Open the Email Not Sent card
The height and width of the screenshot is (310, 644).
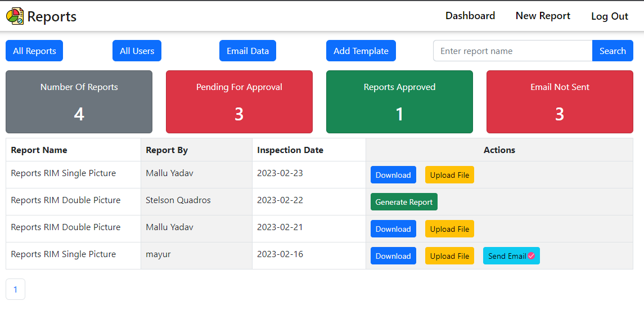pyautogui.click(x=560, y=102)
